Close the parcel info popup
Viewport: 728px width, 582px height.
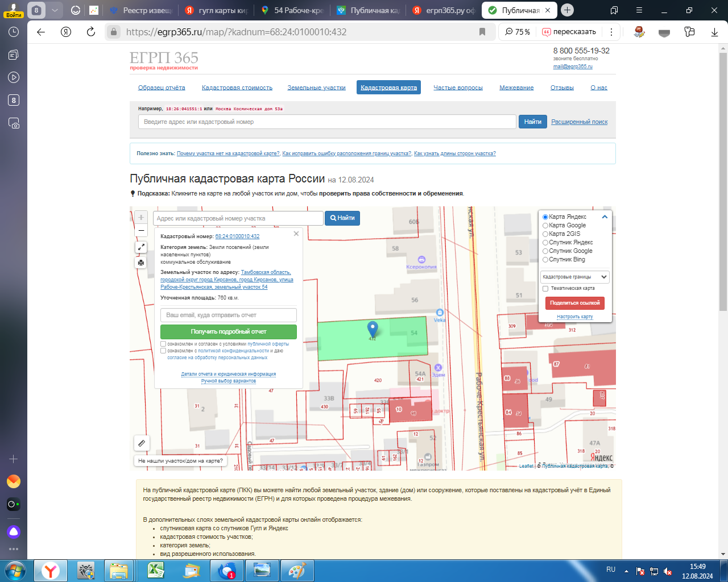[296, 234]
